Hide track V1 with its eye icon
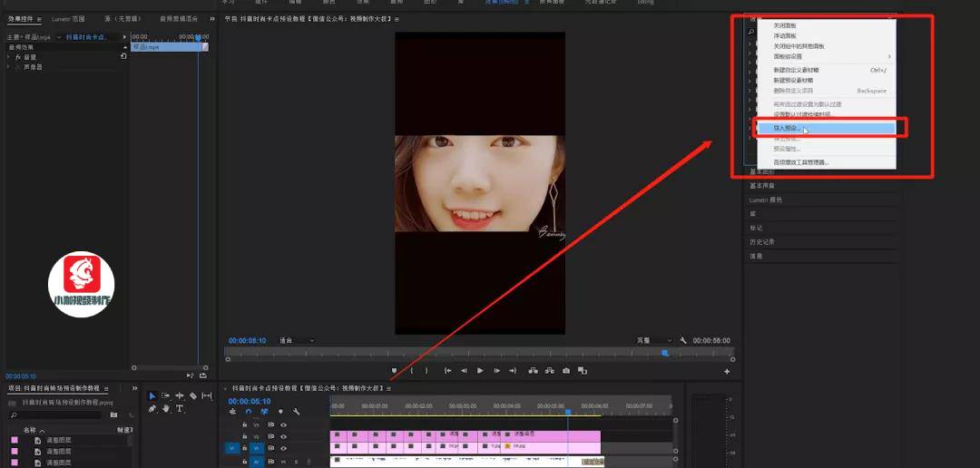Screen dimensions: 980x468 point(283,448)
